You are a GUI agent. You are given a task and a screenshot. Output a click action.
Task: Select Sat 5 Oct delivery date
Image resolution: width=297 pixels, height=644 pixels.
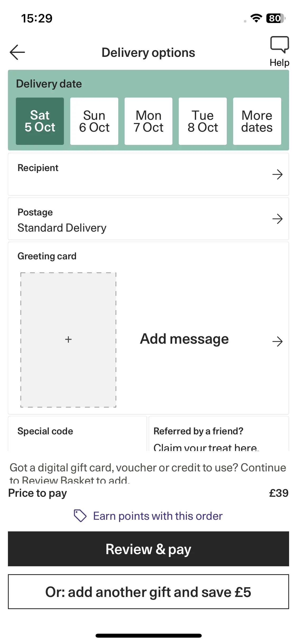coord(40,121)
